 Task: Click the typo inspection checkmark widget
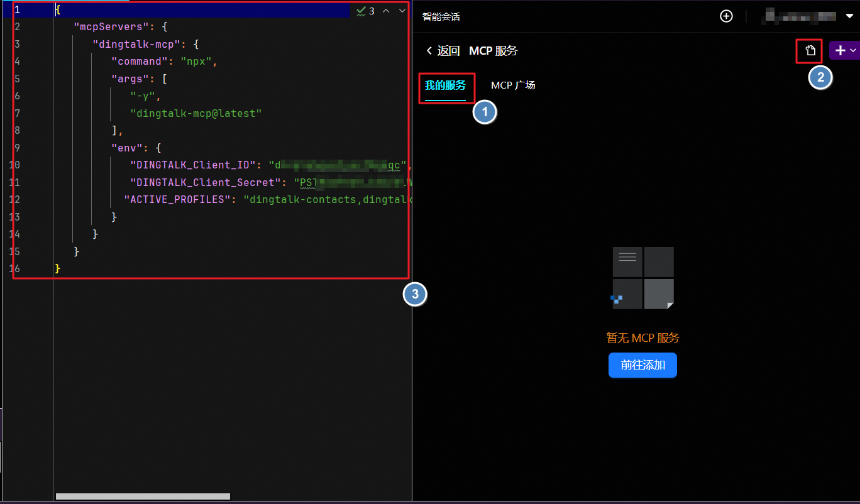[365, 11]
